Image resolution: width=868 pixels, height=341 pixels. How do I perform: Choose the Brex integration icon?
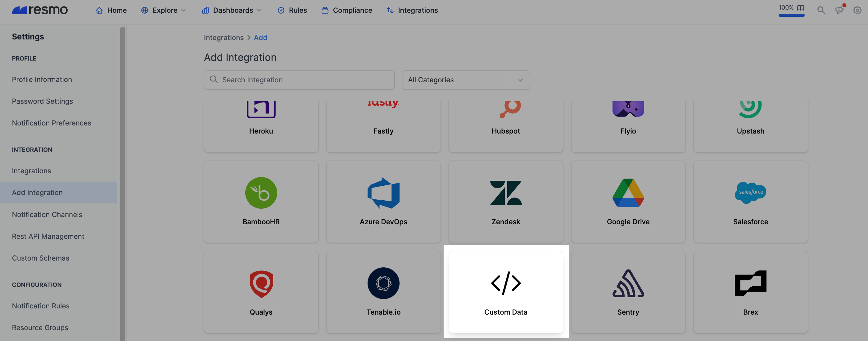pos(750,283)
